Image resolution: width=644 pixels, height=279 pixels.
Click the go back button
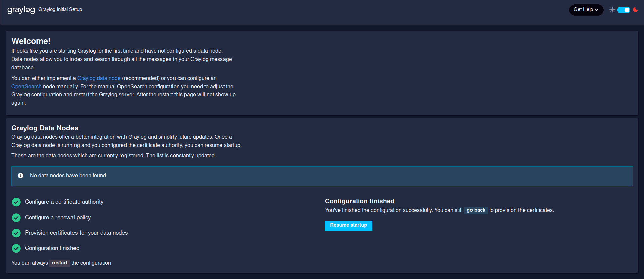coord(476,210)
